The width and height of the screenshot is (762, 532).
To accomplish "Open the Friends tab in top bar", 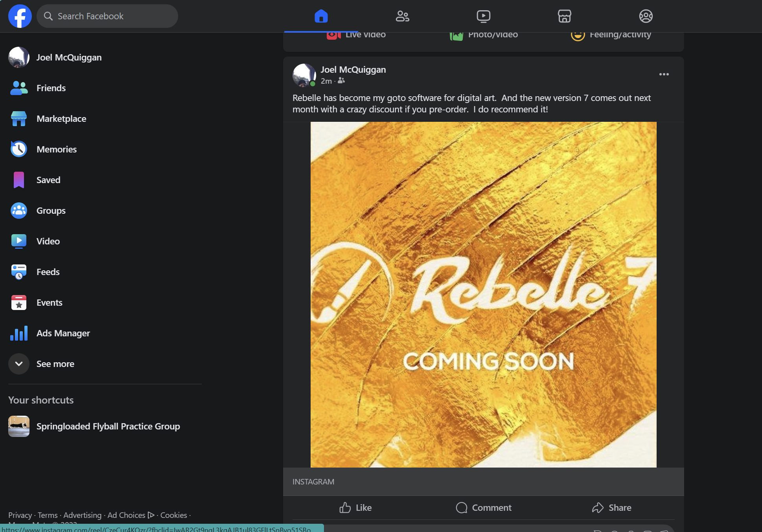I will [x=402, y=16].
